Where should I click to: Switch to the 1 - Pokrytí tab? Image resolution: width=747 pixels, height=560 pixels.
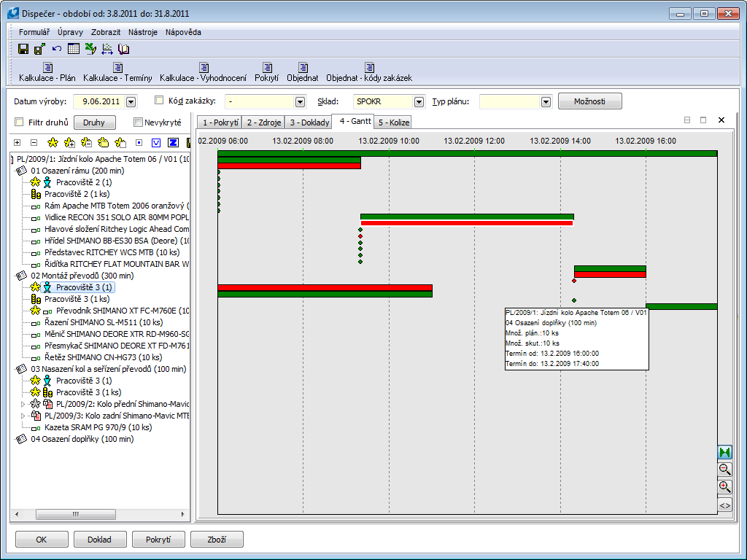click(x=220, y=122)
